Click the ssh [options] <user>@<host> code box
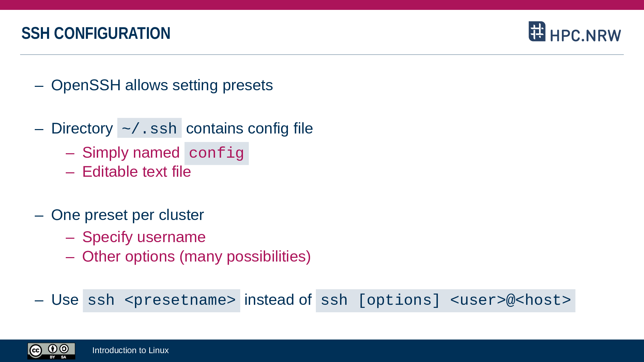Image resolution: width=644 pixels, height=362 pixels. pyautogui.click(x=445, y=300)
